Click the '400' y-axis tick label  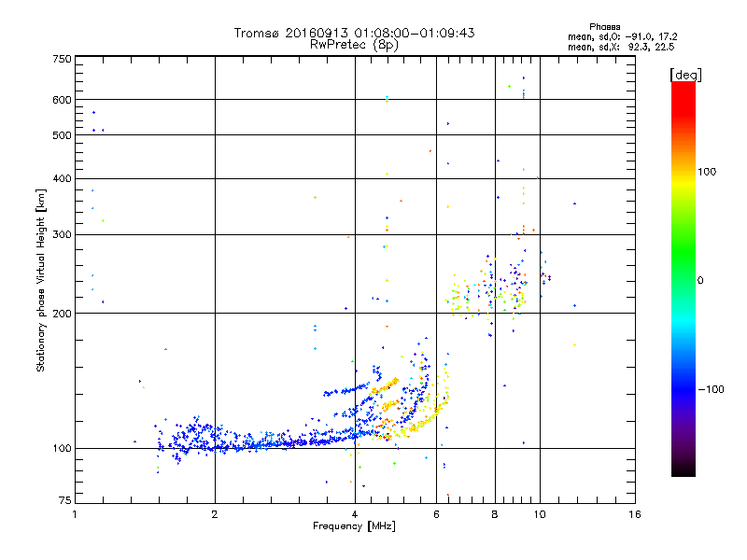pyautogui.click(x=62, y=178)
